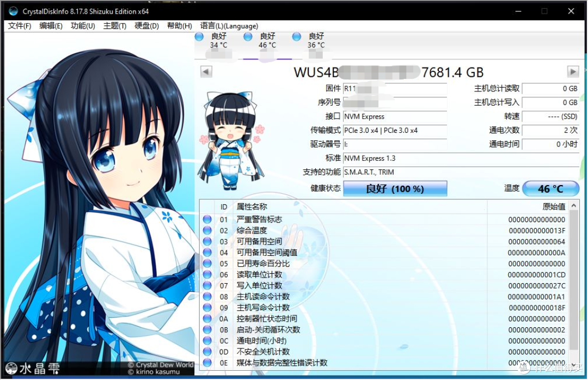
Task: Click the 序列号 serial number field
Action: click(395, 102)
